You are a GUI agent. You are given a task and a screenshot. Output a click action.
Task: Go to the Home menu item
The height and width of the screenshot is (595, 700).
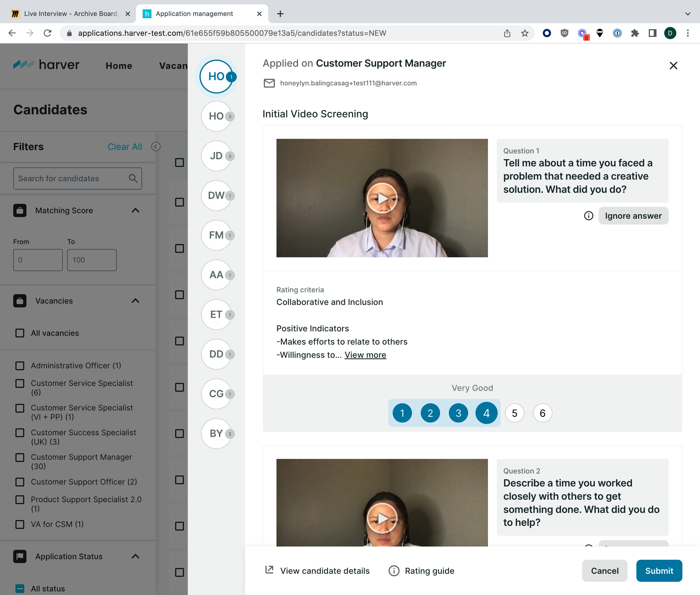(x=119, y=66)
